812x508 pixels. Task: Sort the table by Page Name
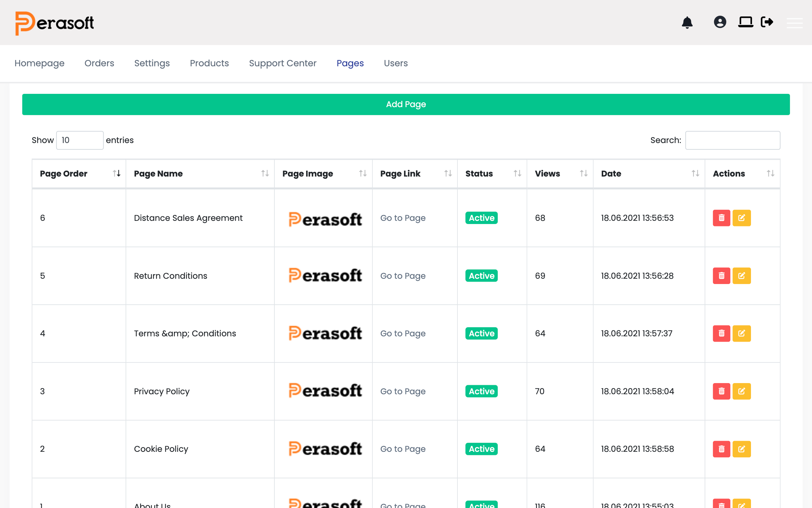point(200,174)
